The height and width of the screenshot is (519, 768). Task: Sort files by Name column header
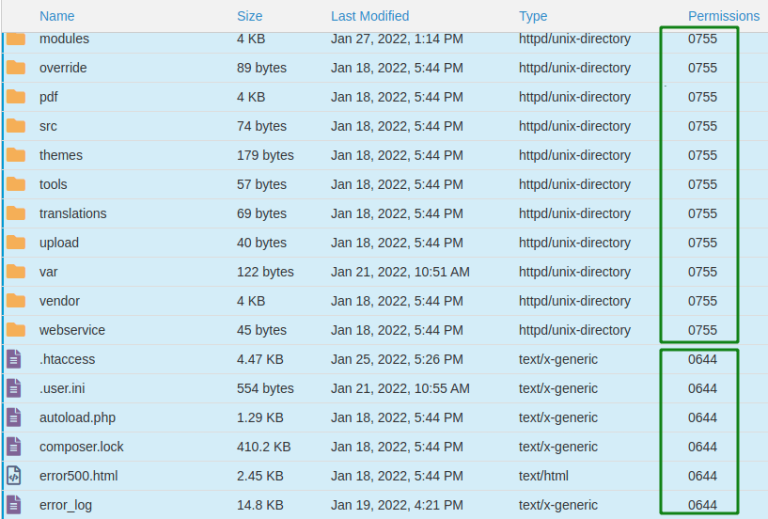(57, 16)
